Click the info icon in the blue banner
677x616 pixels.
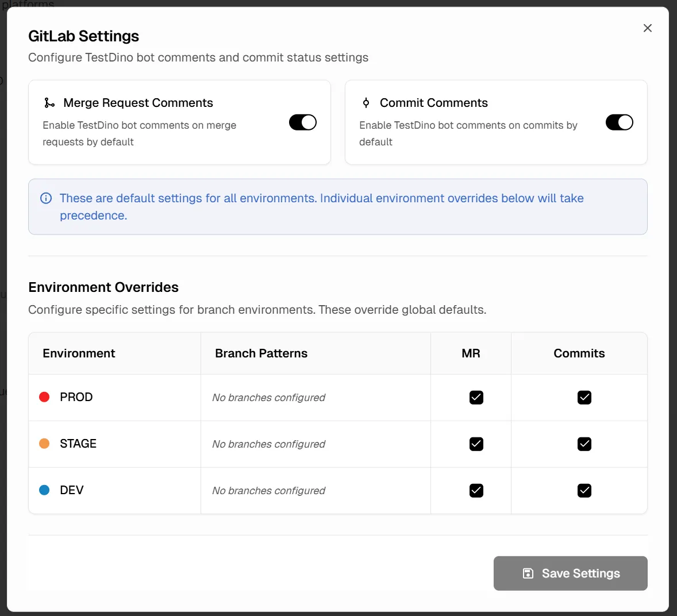tap(46, 198)
